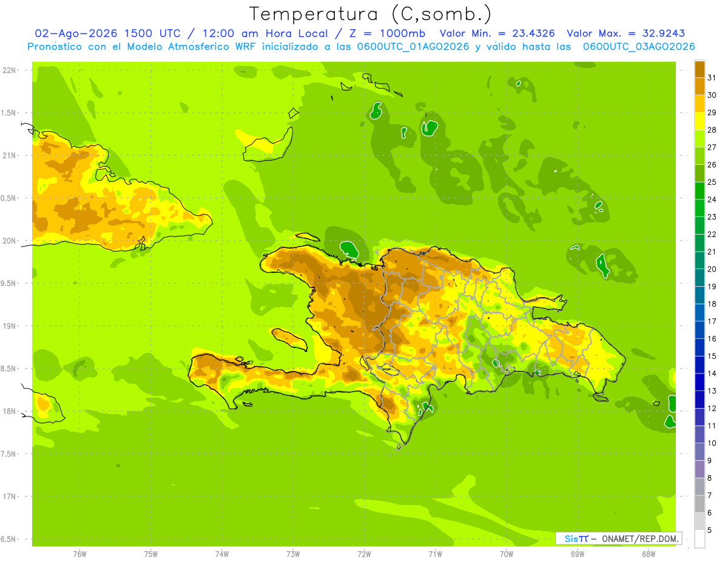Click the '71W' longitude label

click(435, 554)
